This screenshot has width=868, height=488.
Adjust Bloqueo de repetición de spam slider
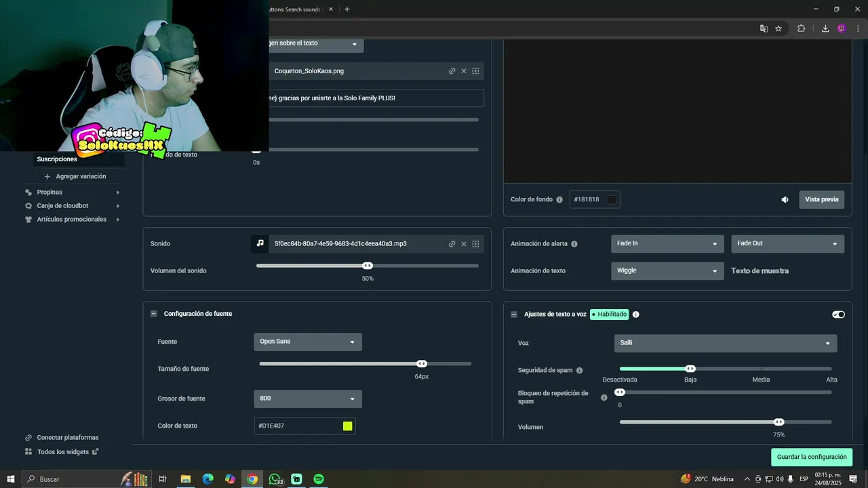point(620,392)
